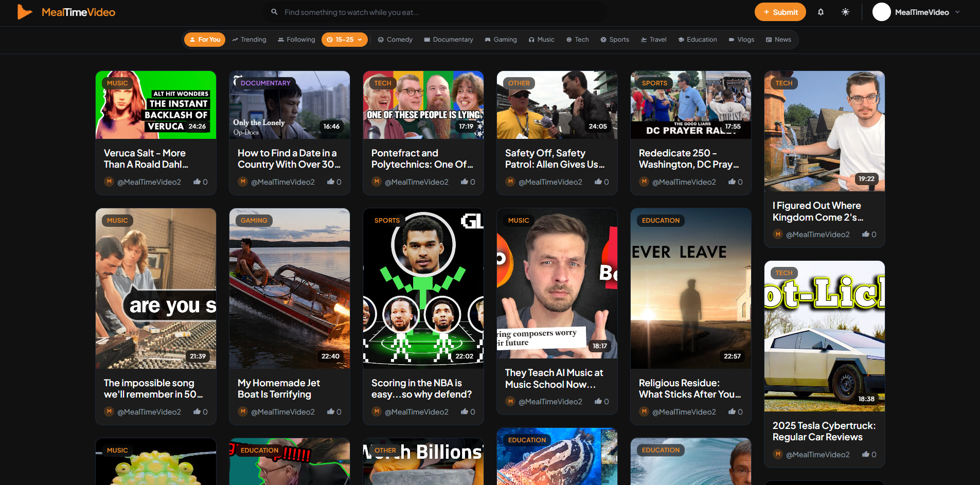Expand the account menu chevron

click(x=957, y=12)
